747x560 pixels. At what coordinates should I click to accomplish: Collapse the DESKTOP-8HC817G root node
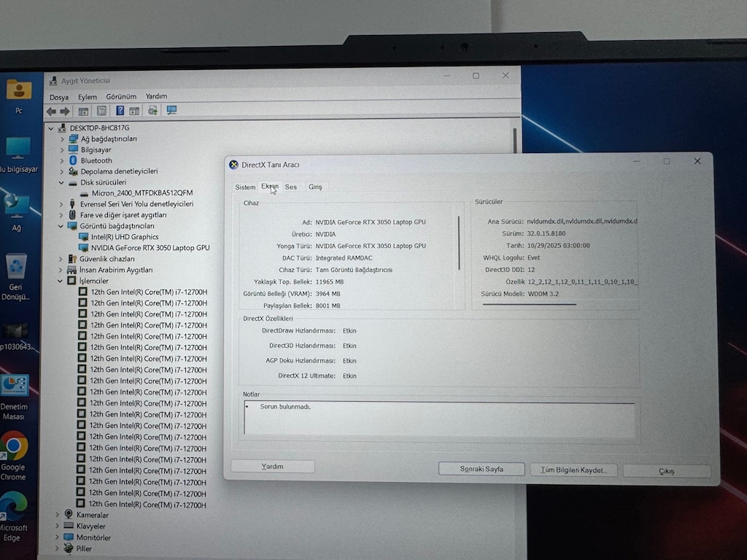point(50,128)
